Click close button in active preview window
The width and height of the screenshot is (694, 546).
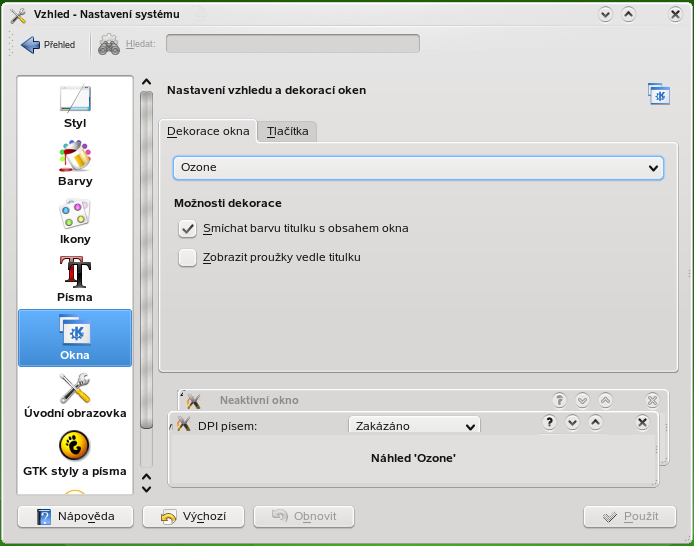tap(642, 422)
